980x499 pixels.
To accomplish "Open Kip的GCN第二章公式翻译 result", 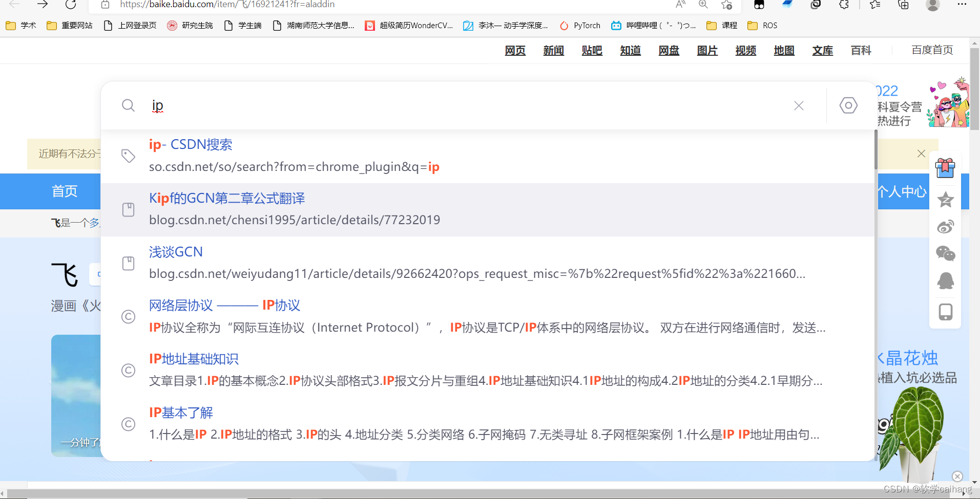I will coord(227,199).
